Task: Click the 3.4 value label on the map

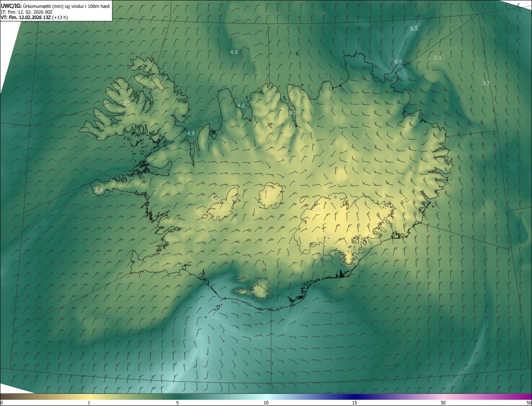Action: [437, 58]
